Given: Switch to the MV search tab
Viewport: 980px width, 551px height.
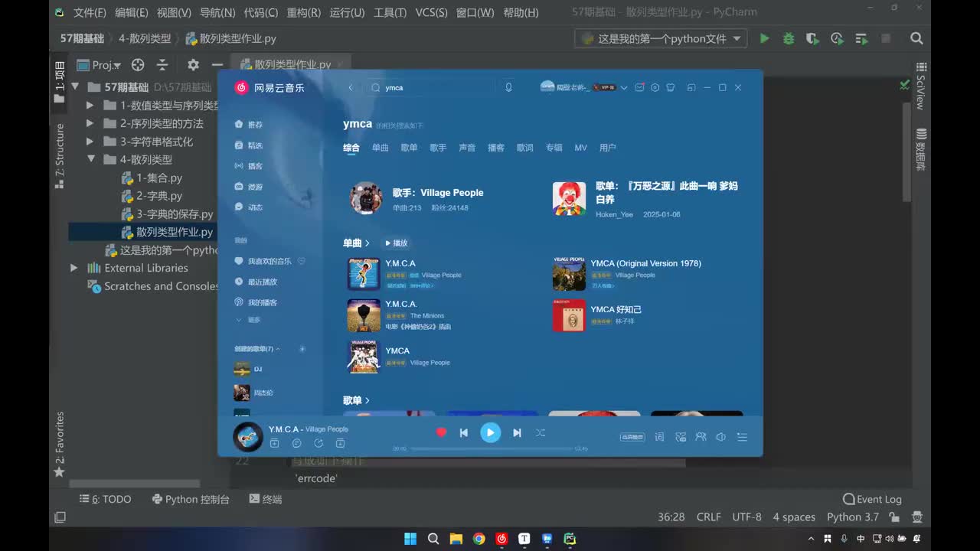Looking at the screenshot, I should (x=581, y=148).
